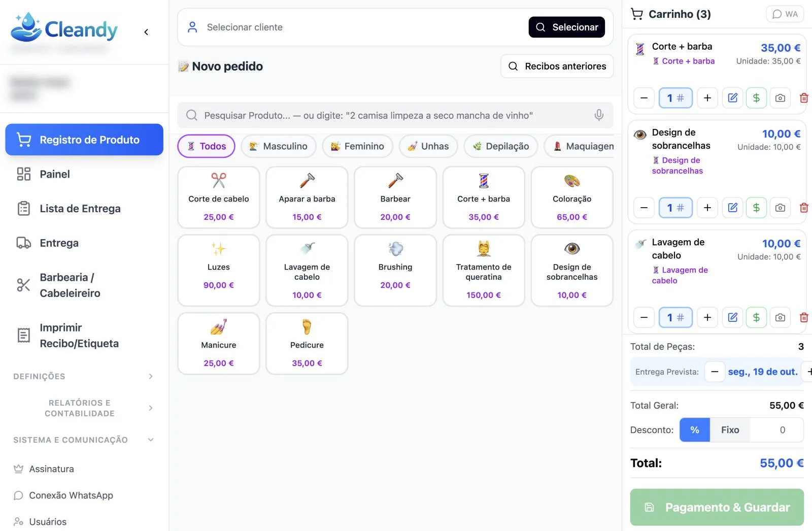Click Pagamento & Guardar button

tap(717, 507)
